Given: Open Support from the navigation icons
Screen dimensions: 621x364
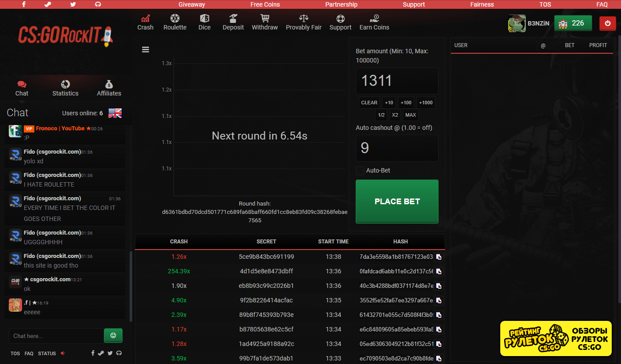Looking at the screenshot, I should pos(340,22).
